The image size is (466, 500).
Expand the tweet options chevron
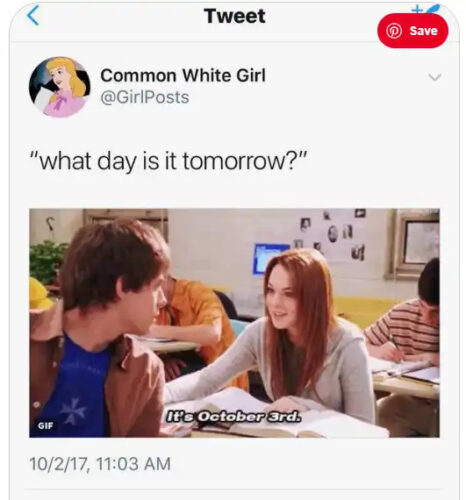click(x=435, y=77)
